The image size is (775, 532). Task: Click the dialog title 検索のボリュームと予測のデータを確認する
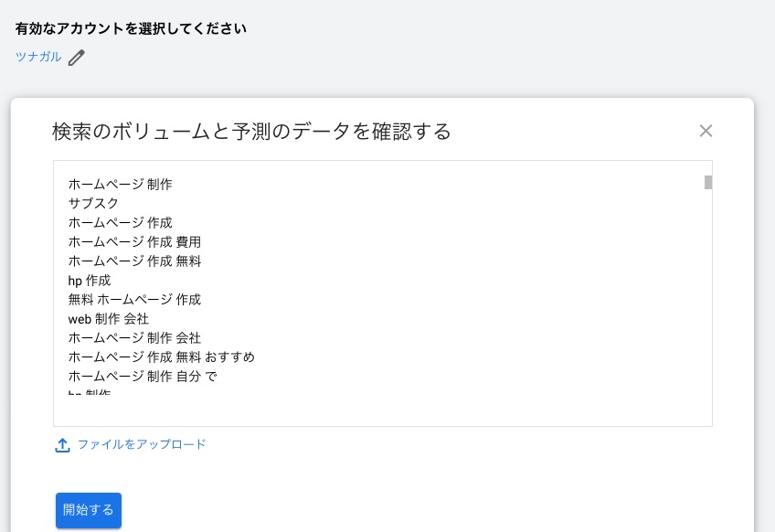click(x=251, y=131)
